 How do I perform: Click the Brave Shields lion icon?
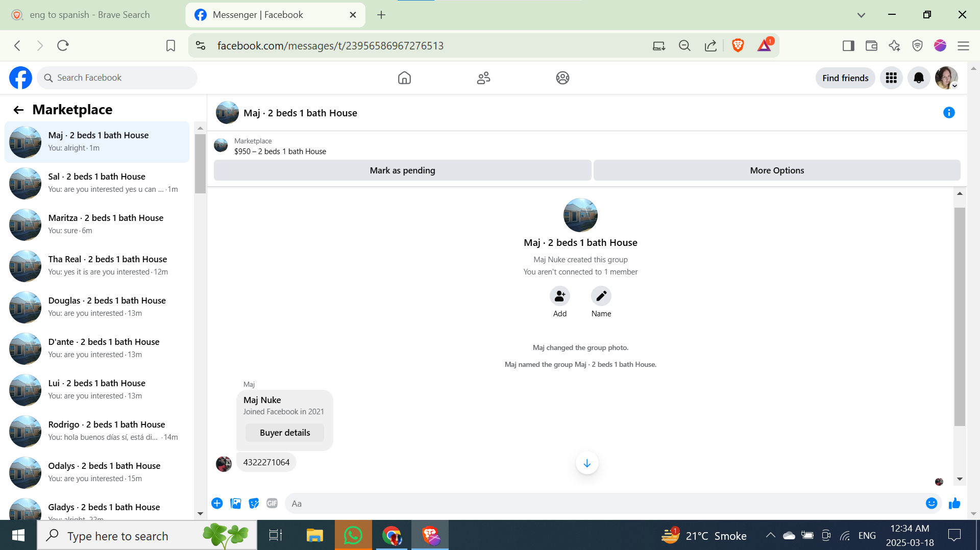[738, 45]
